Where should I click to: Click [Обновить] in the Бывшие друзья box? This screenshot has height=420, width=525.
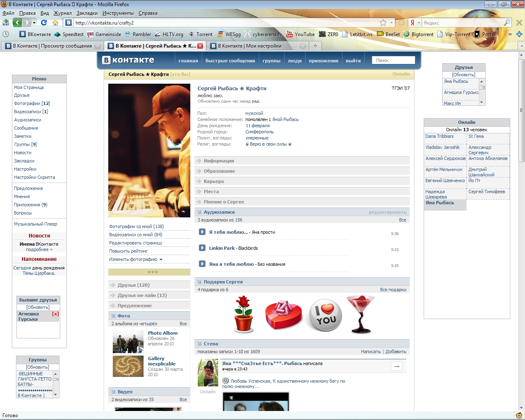[x=38, y=307]
